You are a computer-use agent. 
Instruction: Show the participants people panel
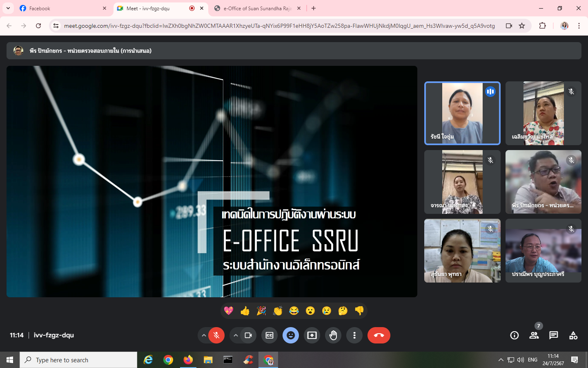click(x=534, y=335)
